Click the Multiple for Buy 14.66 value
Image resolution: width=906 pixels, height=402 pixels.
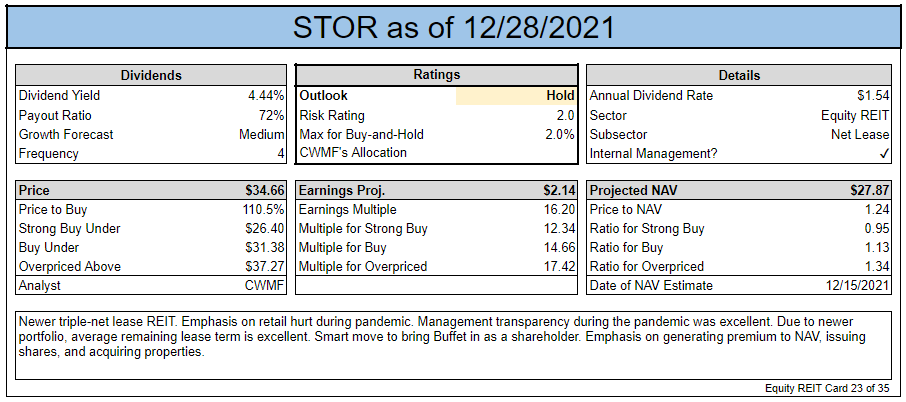click(x=560, y=248)
